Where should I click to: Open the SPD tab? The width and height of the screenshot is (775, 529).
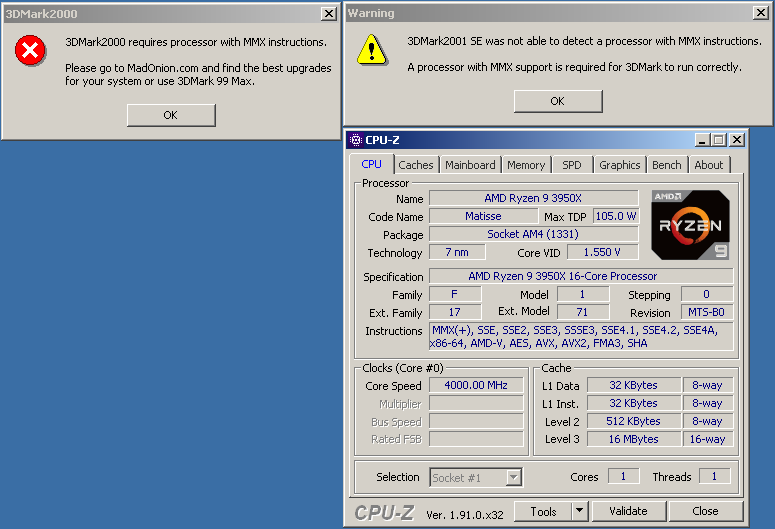tap(572, 165)
